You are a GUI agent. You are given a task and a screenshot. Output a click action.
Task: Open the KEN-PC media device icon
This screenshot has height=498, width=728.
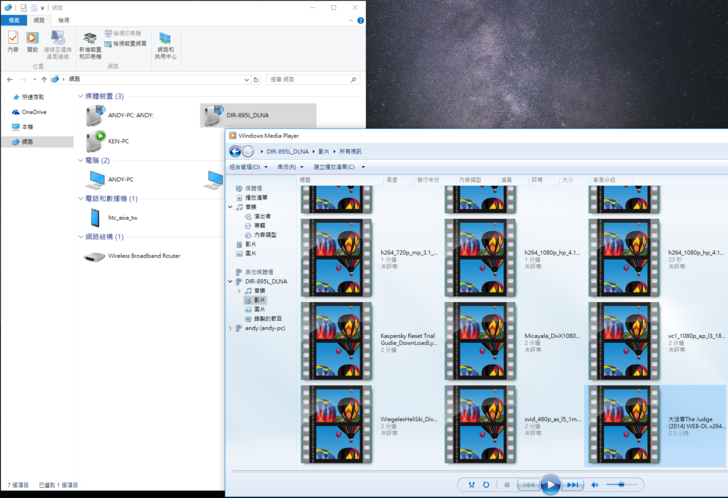(x=96, y=140)
